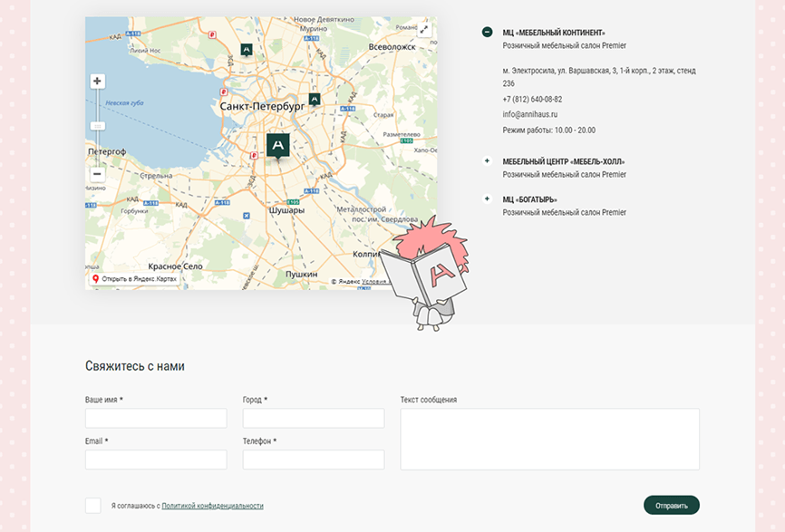The width and height of the screenshot is (785, 532).
Task: Collapse the МЦ «Мебельный Континент» section
Action: 487,33
